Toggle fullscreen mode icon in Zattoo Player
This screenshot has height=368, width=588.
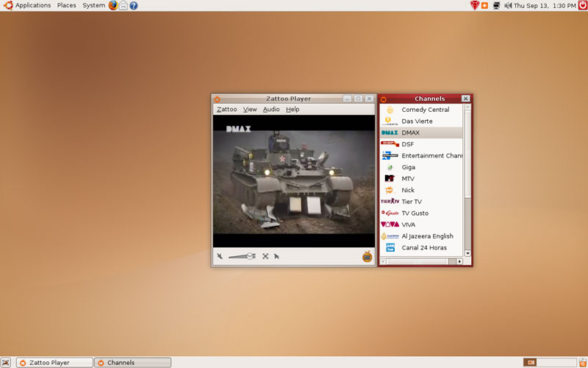click(x=265, y=256)
